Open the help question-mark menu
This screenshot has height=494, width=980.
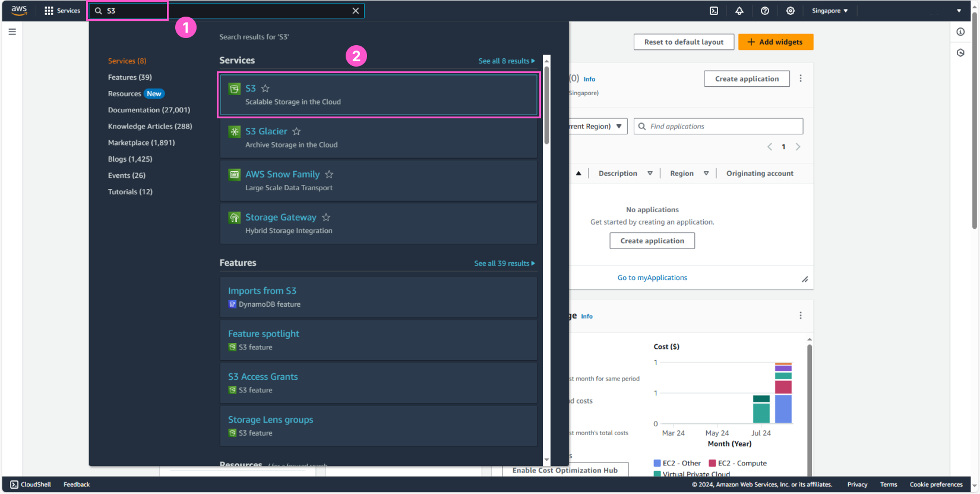tap(765, 11)
